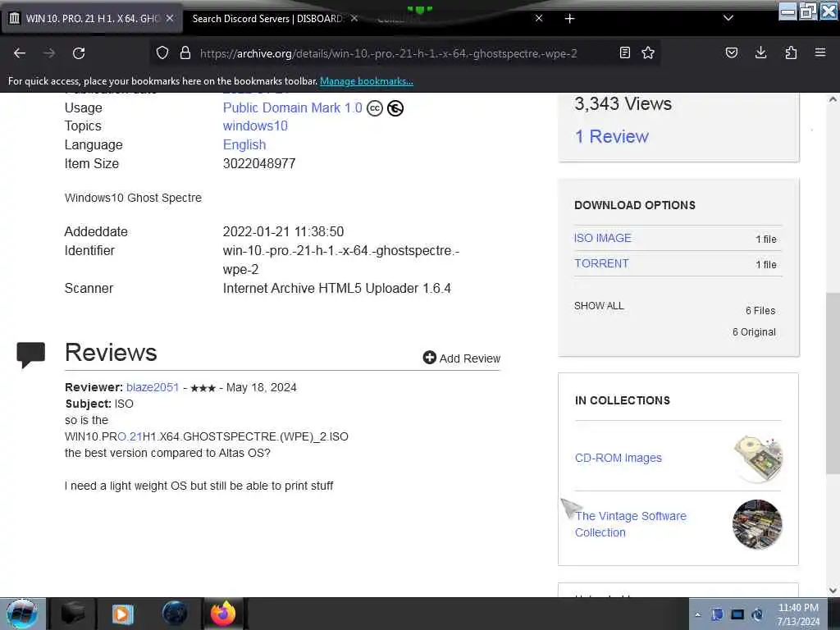The width and height of the screenshot is (840, 630).
Task: Click the Creative Commons CC icon
Action: pos(374,108)
